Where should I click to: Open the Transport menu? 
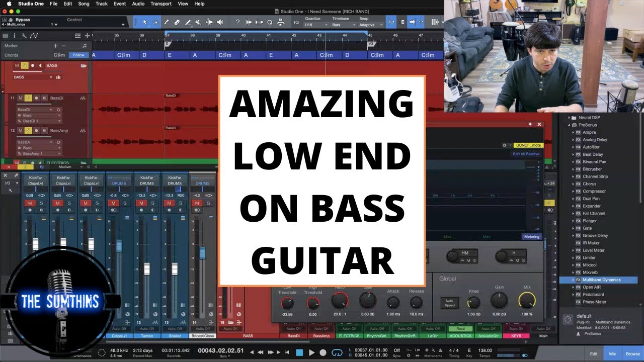tap(161, 4)
